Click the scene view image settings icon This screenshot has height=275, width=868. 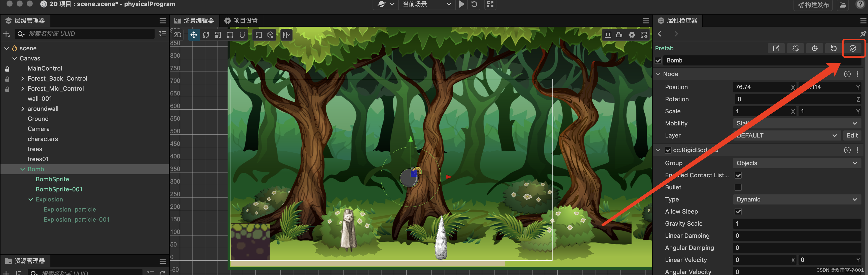[x=644, y=35]
